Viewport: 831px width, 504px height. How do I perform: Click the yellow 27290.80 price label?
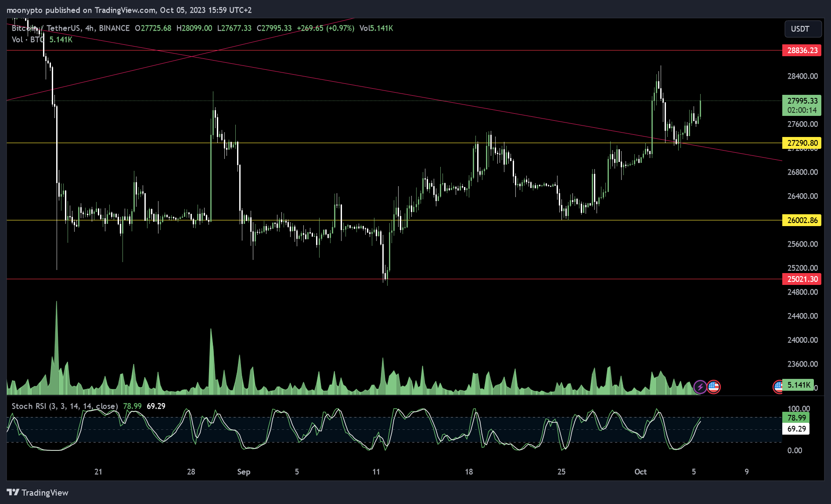802,143
